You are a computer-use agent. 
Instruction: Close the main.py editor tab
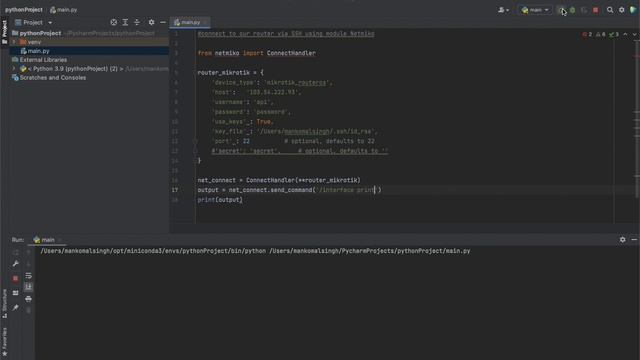(205, 22)
